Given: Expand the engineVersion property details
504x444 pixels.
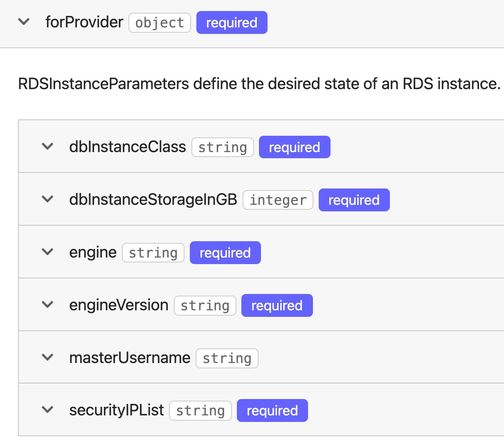Looking at the screenshot, I should (x=47, y=305).
